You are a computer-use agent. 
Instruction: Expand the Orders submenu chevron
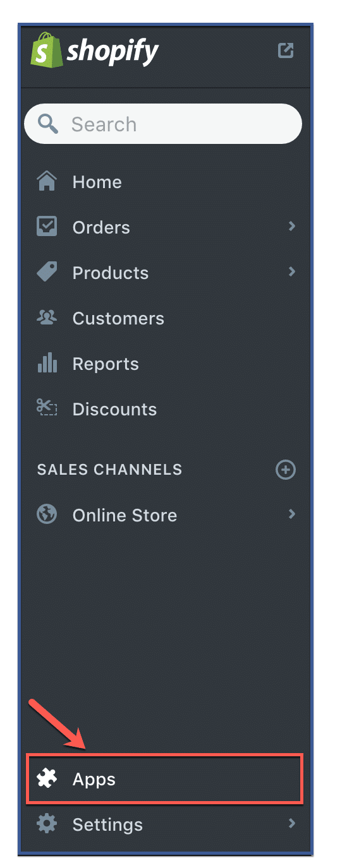tap(291, 226)
